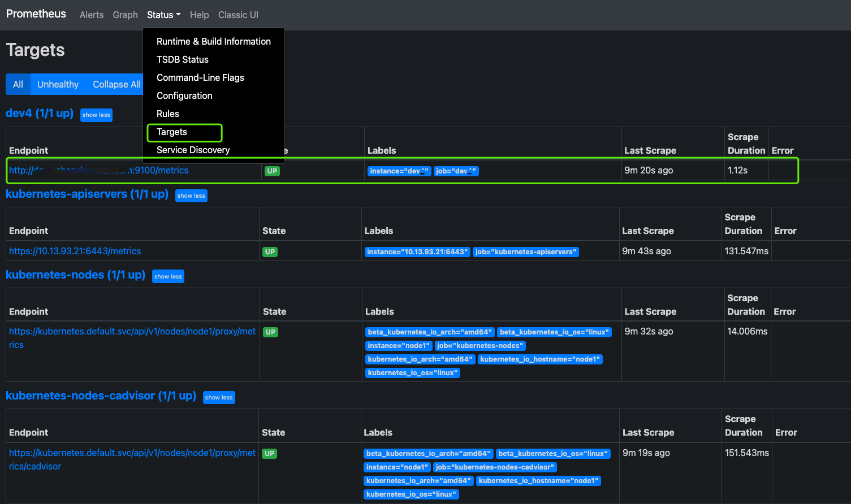Select Runtime & Build Information

click(x=214, y=41)
